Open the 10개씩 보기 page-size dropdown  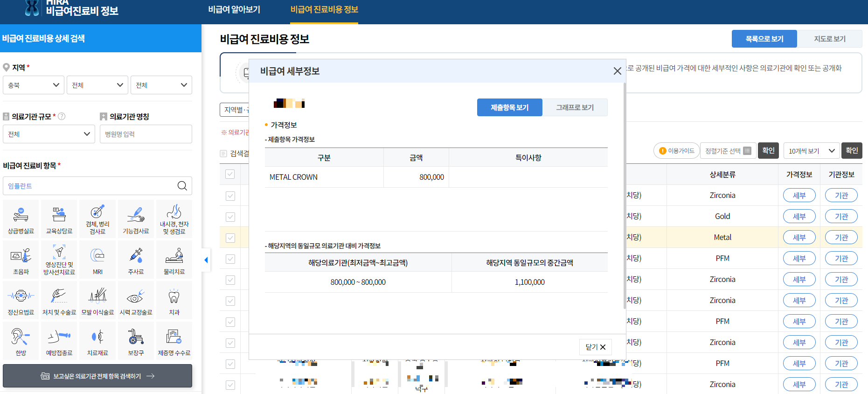[x=812, y=151]
